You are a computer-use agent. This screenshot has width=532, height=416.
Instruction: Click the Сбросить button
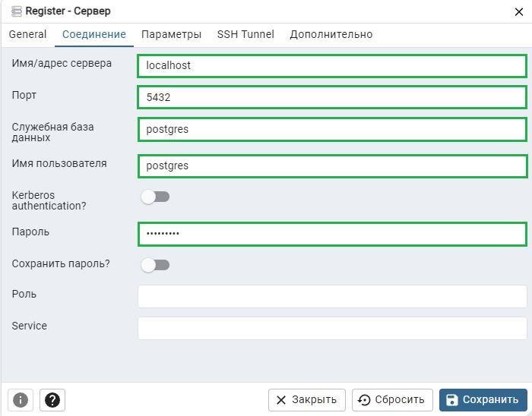point(392,400)
